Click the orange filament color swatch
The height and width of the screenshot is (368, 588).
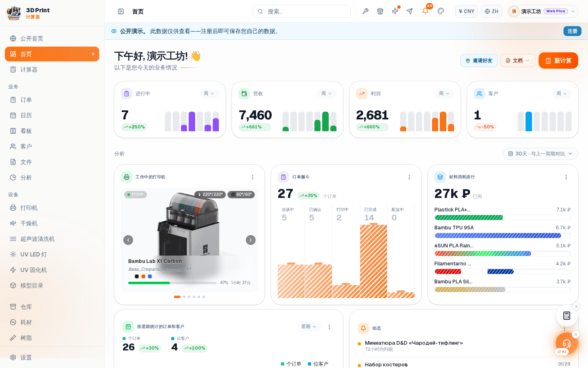(x=143, y=276)
